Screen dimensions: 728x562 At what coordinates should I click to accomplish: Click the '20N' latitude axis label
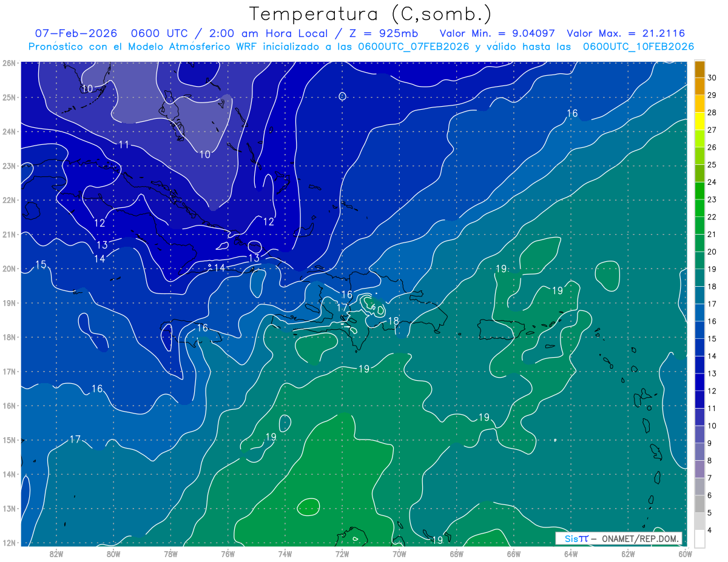coord(9,269)
